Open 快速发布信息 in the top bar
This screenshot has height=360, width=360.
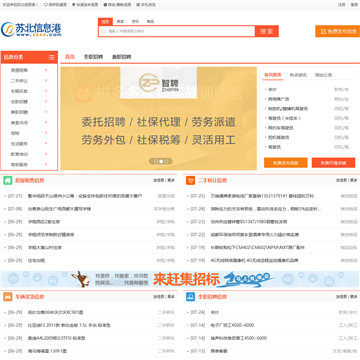click(x=85, y=5)
